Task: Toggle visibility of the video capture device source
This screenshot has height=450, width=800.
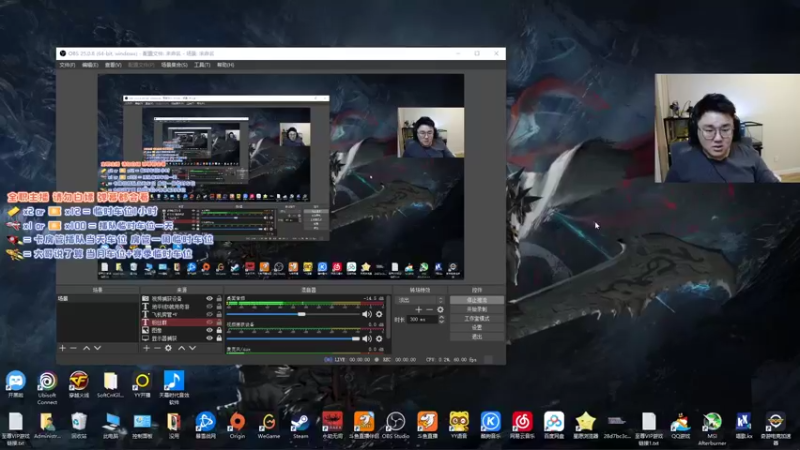Action: pyautogui.click(x=209, y=298)
